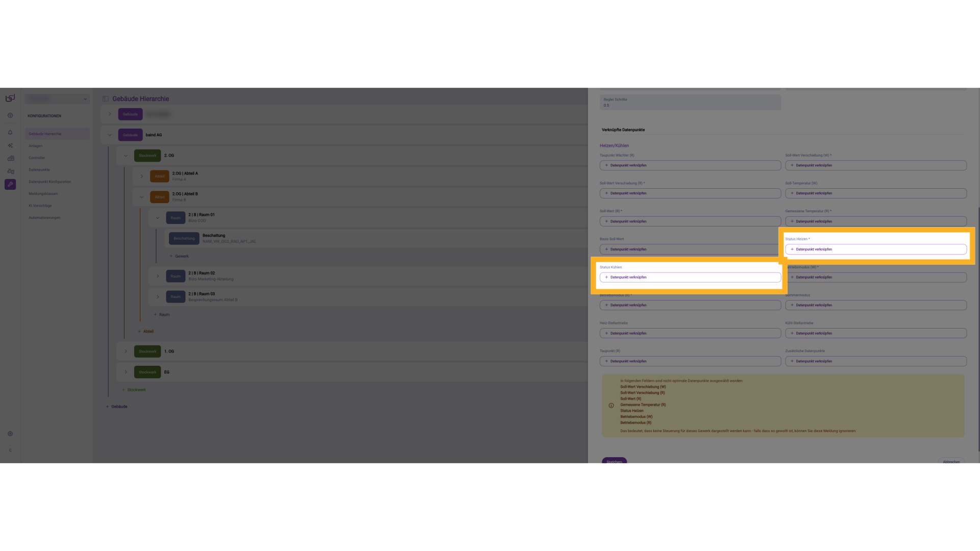Expand the 2.OG | Abteil A row

(x=142, y=177)
